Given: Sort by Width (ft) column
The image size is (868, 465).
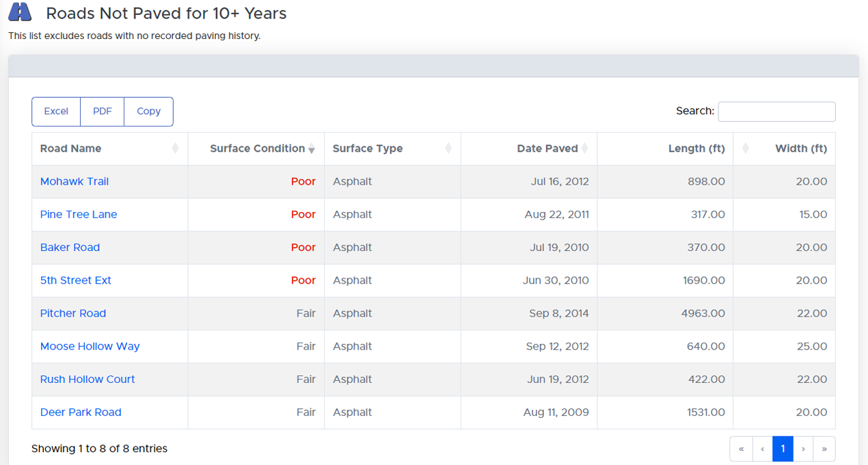Looking at the screenshot, I should [745, 148].
